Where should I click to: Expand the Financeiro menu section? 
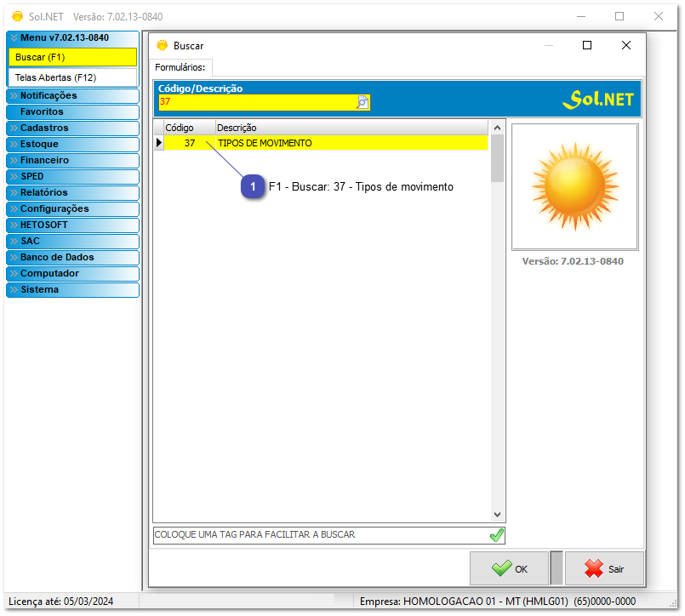(x=71, y=160)
